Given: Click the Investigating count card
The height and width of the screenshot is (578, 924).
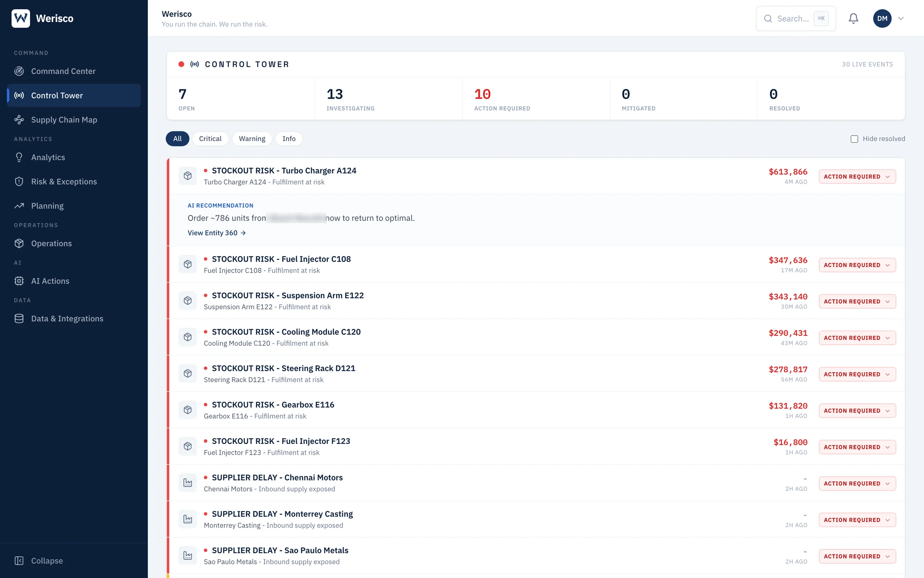Looking at the screenshot, I should click(388, 99).
